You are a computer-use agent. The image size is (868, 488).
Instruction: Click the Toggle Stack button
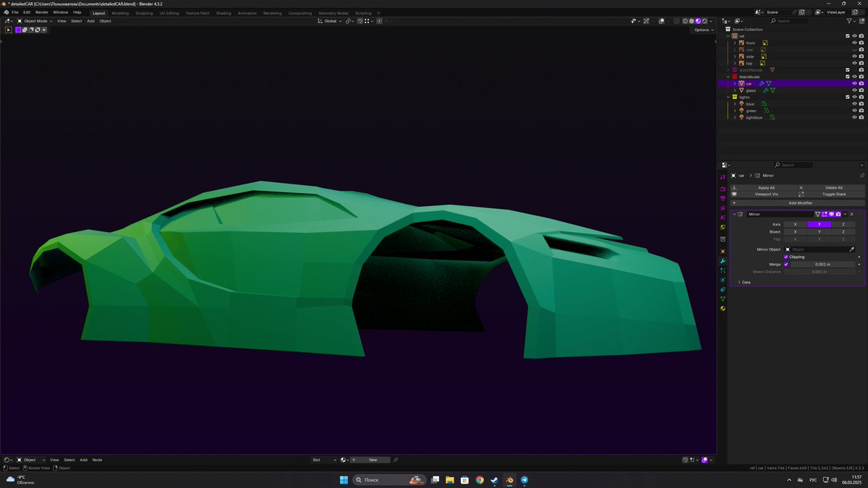[830, 194]
